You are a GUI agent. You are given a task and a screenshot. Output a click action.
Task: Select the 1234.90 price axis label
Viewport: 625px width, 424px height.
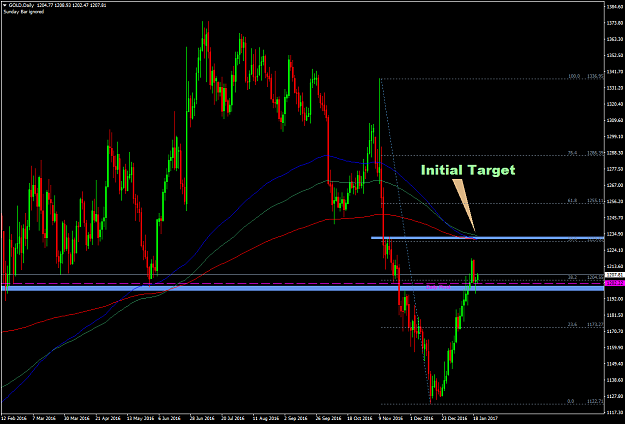615,234
